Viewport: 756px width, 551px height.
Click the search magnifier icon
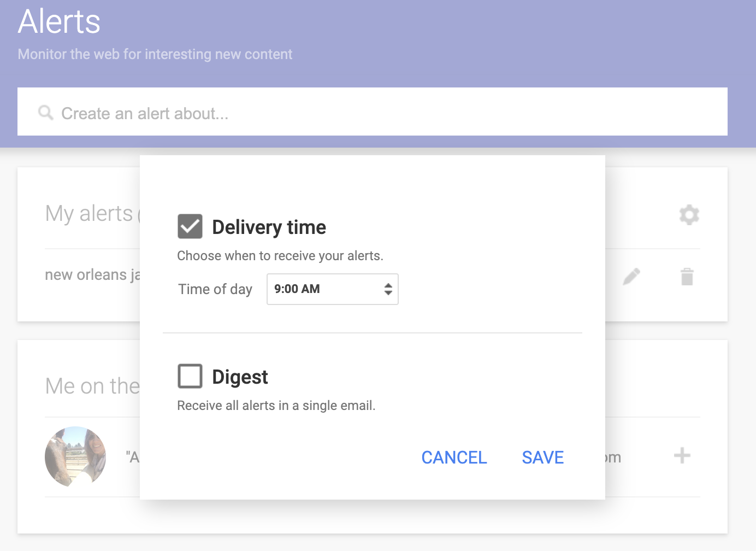pos(46,112)
